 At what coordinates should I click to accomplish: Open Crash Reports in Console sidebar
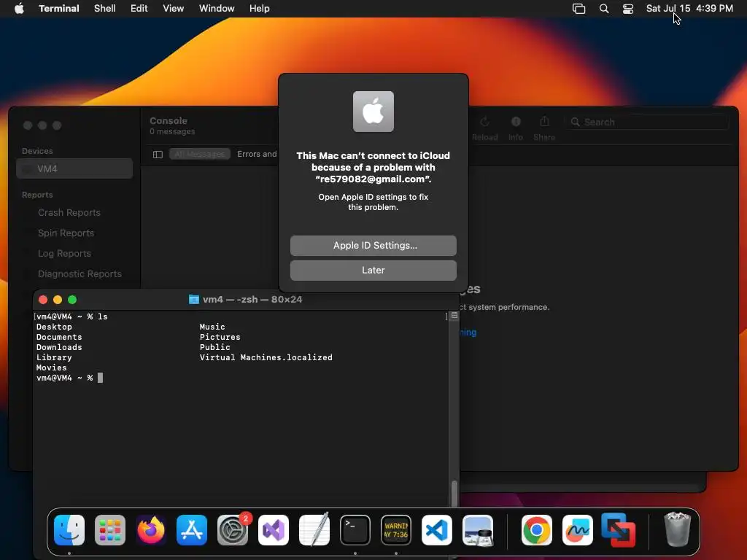click(x=69, y=212)
